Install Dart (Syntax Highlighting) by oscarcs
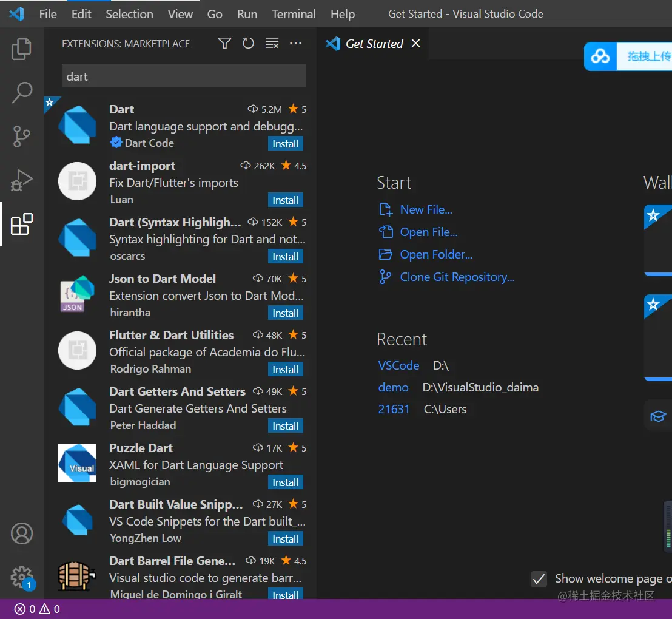This screenshot has height=619, width=672. 286,257
